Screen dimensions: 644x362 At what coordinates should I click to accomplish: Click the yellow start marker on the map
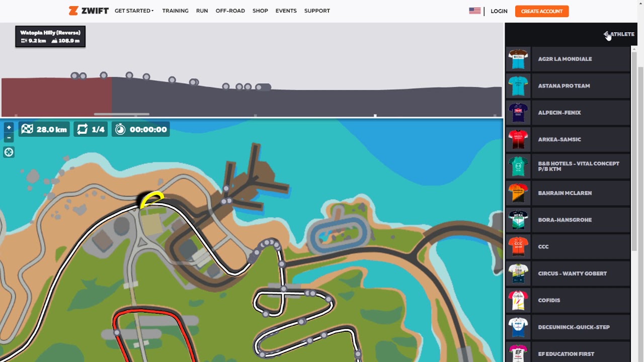point(151,200)
